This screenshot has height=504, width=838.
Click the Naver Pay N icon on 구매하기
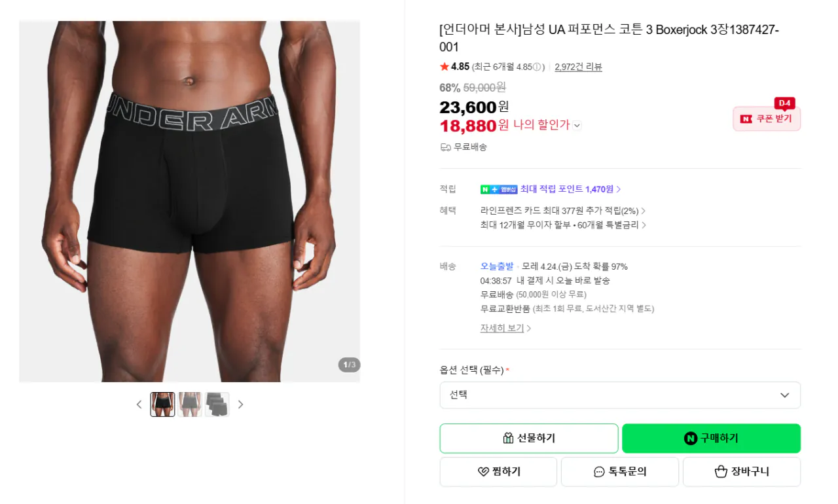pyautogui.click(x=690, y=438)
